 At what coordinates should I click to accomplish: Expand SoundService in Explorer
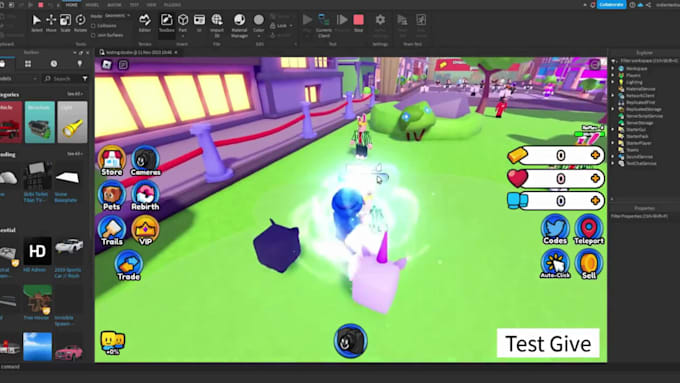point(613,157)
